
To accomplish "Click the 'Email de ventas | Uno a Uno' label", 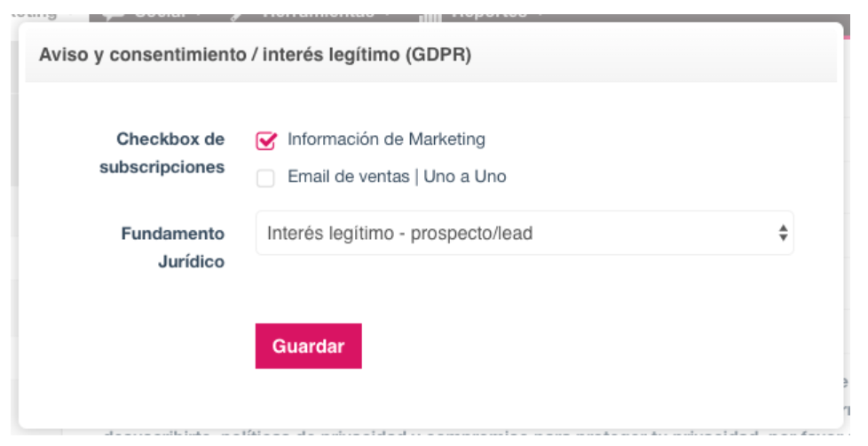I will tap(397, 177).
